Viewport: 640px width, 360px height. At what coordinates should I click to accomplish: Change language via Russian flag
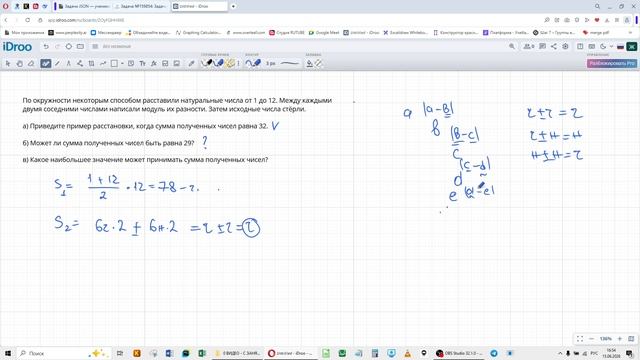[x=620, y=47]
